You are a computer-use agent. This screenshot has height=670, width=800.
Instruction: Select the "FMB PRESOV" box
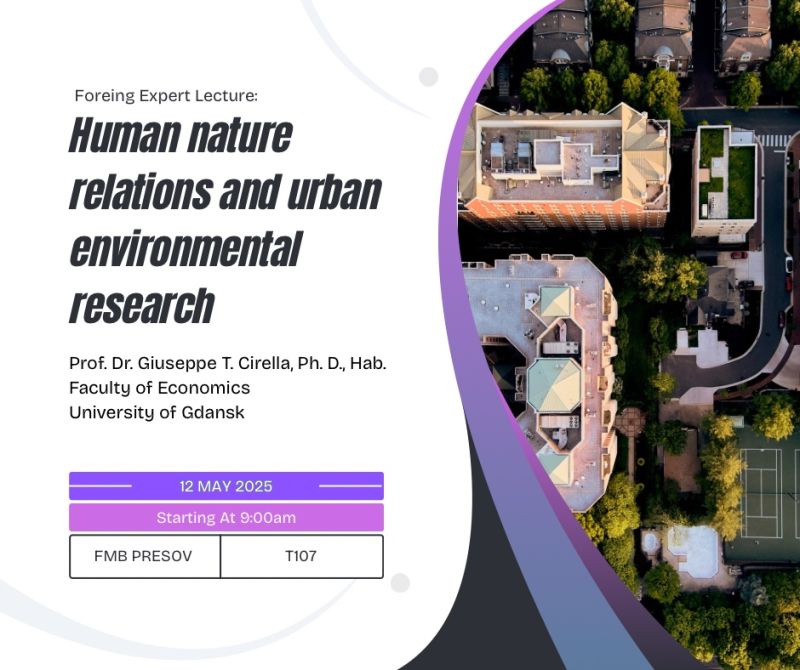145,556
